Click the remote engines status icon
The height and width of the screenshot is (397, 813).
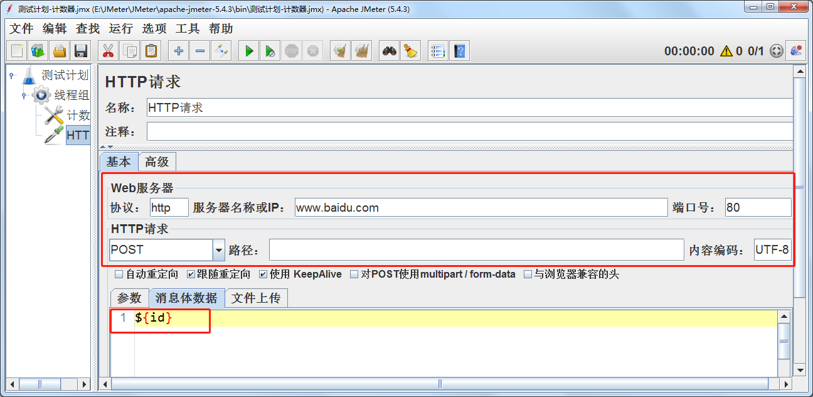(x=795, y=51)
